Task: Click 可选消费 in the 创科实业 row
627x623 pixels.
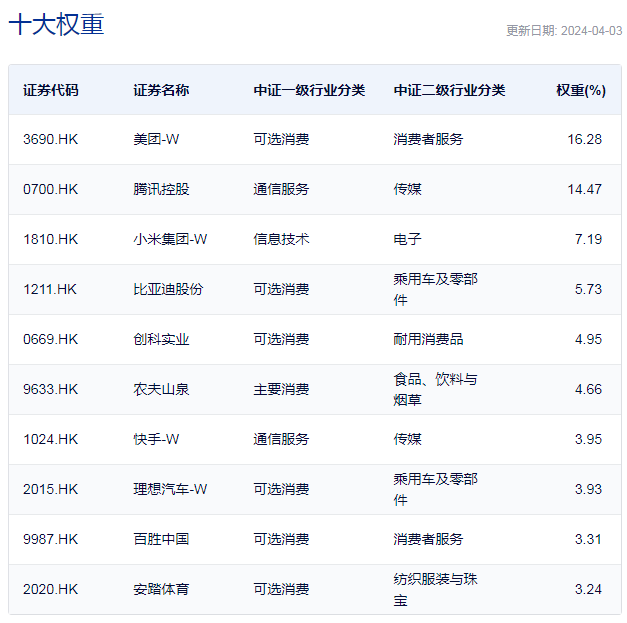Action: coord(281,339)
